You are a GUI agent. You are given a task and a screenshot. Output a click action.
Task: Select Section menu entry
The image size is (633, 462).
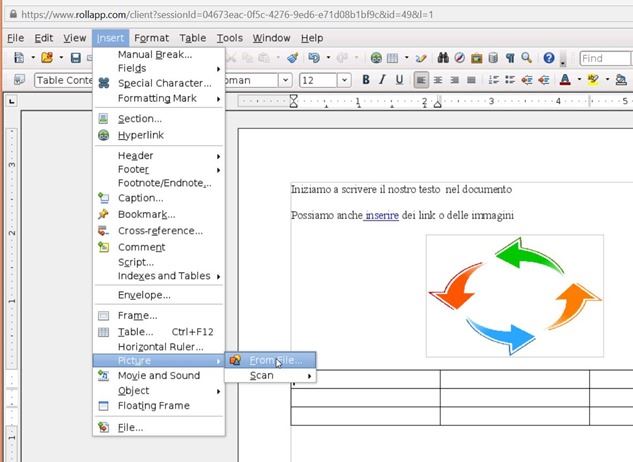click(x=159, y=119)
